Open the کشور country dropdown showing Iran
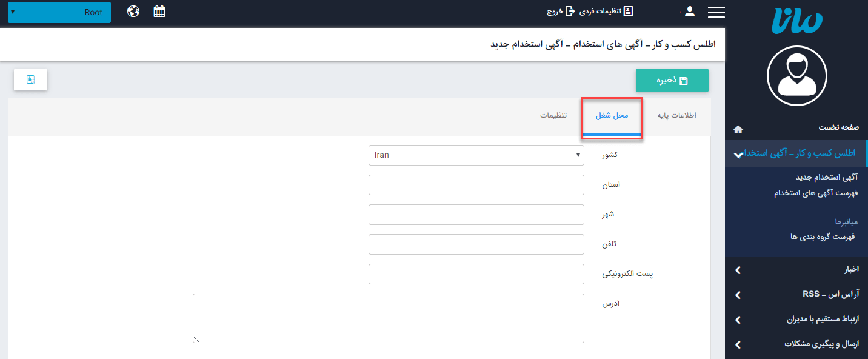 pyautogui.click(x=476, y=155)
